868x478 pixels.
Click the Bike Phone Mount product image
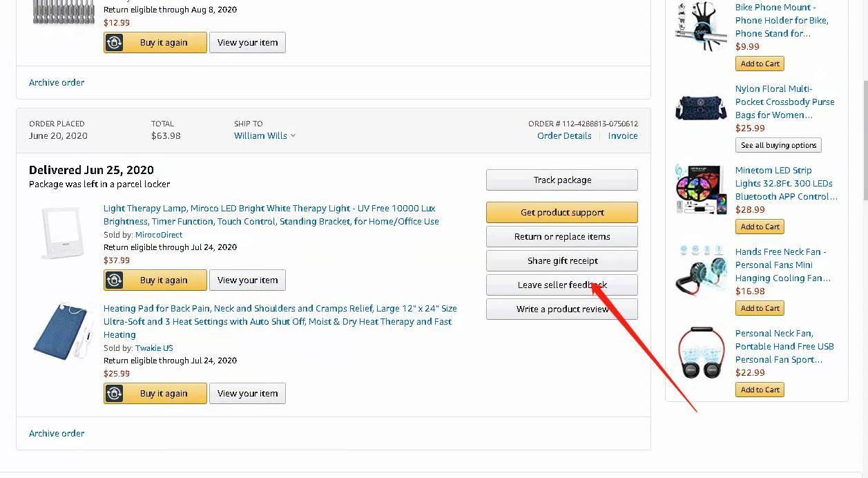pyautogui.click(x=701, y=26)
